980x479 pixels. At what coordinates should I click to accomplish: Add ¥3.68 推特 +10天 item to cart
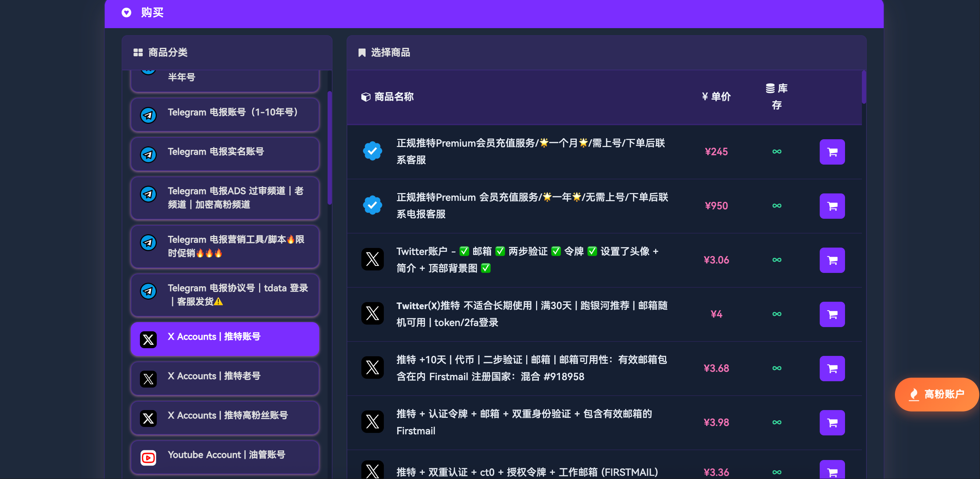coord(832,368)
